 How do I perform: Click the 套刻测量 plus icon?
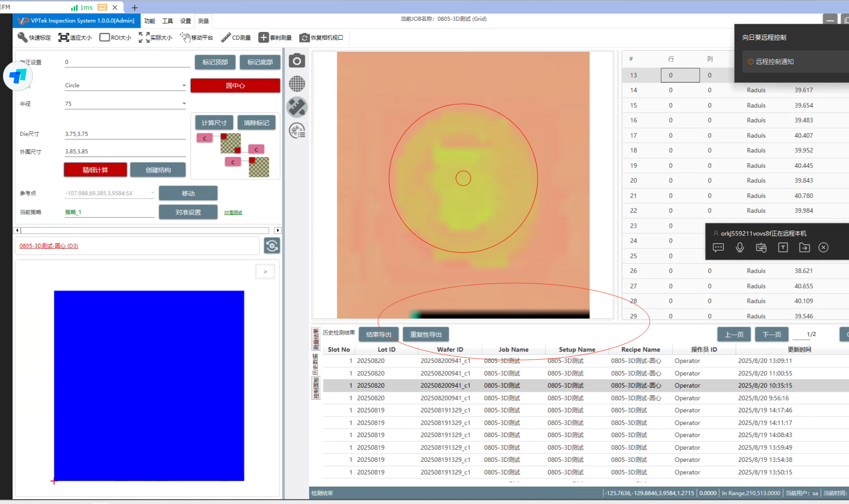click(275, 37)
